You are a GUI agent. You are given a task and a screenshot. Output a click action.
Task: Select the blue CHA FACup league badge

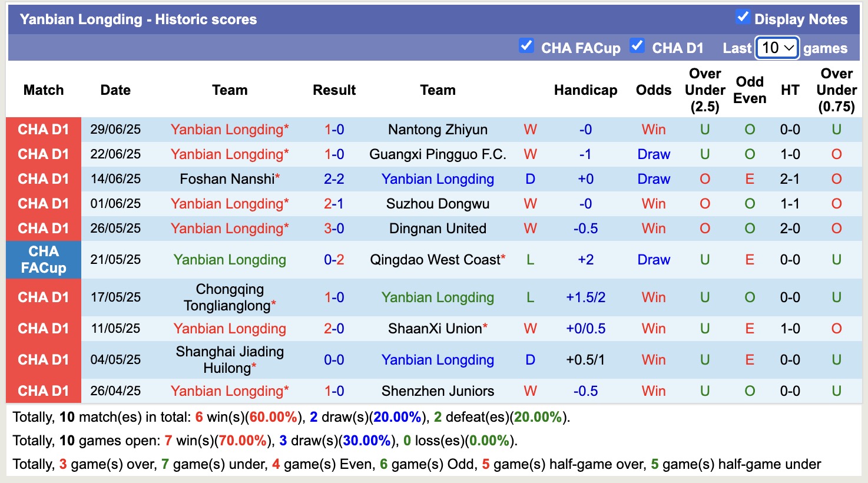(x=44, y=259)
